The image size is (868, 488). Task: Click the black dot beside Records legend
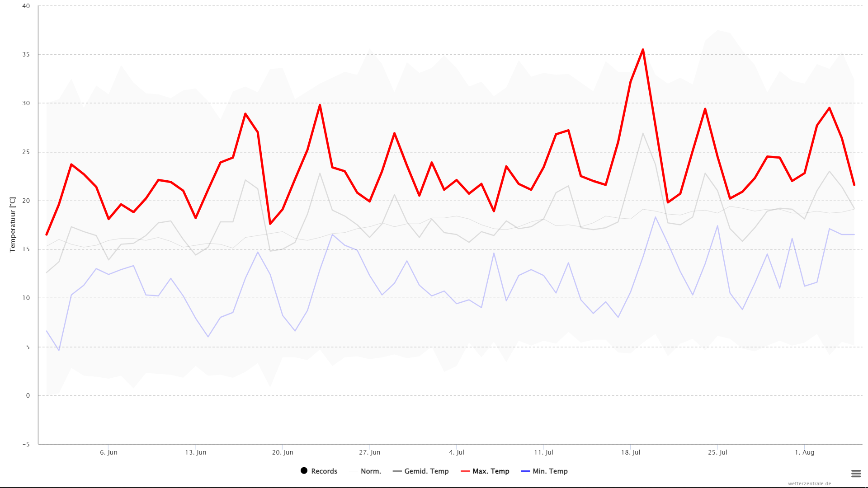tap(304, 471)
